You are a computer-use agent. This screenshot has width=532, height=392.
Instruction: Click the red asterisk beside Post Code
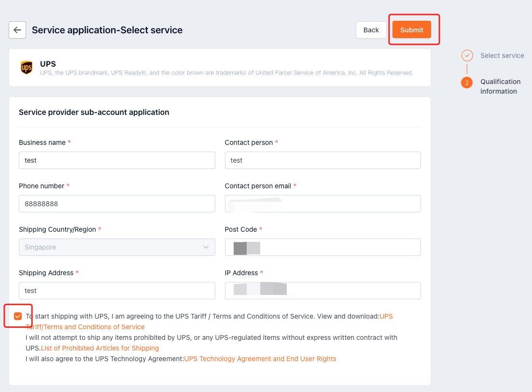click(261, 229)
